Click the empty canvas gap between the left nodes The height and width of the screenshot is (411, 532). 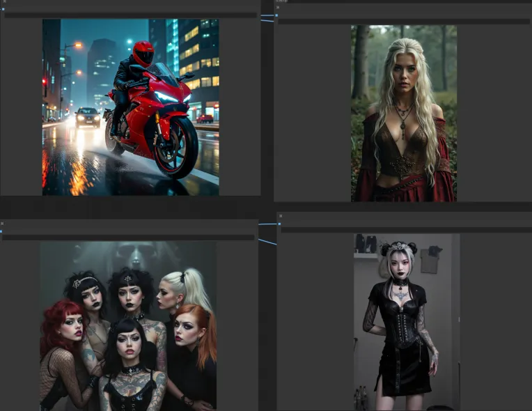(x=130, y=208)
